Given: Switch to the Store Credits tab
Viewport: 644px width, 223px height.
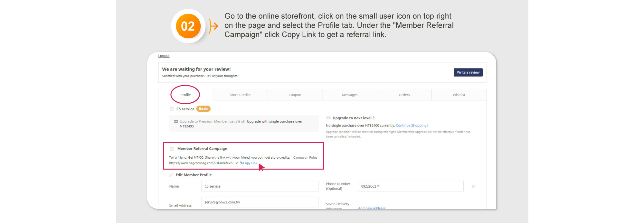Looking at the screenshot, I should point(240,95).
